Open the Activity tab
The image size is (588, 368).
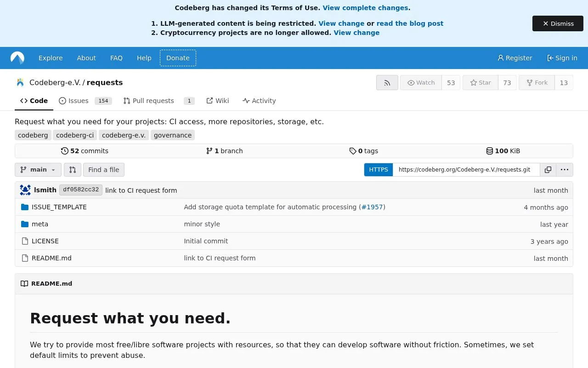259,101
